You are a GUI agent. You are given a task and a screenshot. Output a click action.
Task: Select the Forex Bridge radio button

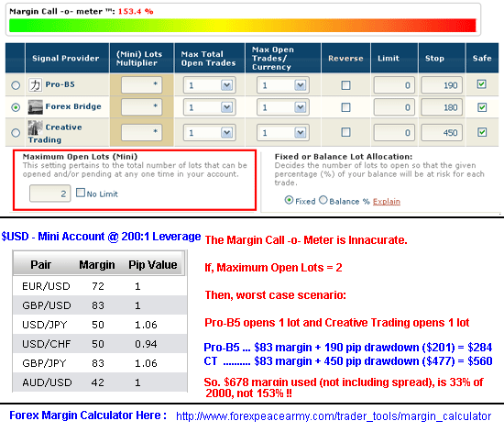16,107
